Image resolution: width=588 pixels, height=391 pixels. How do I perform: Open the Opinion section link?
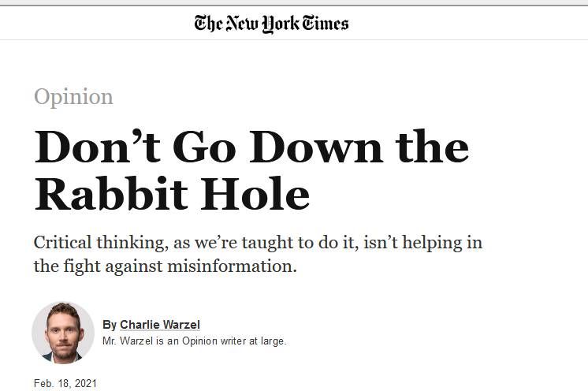73,97
